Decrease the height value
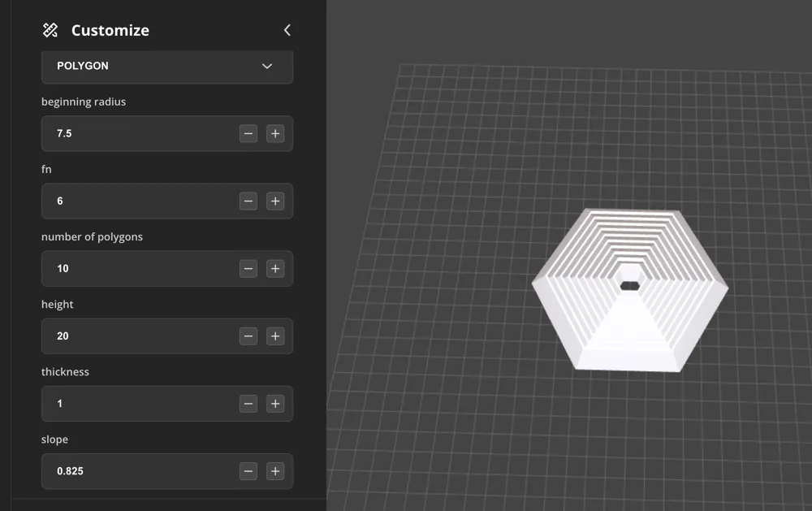The height and width of the screenshot is (511, 812). 248,336
